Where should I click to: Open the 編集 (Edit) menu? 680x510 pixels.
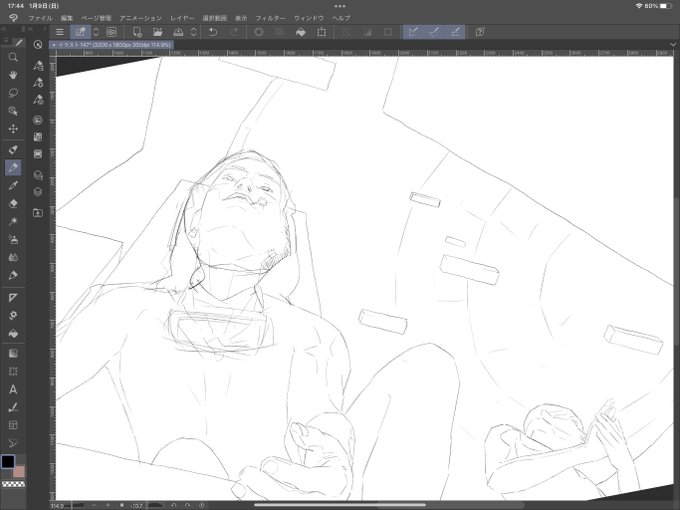pos(67,18)
